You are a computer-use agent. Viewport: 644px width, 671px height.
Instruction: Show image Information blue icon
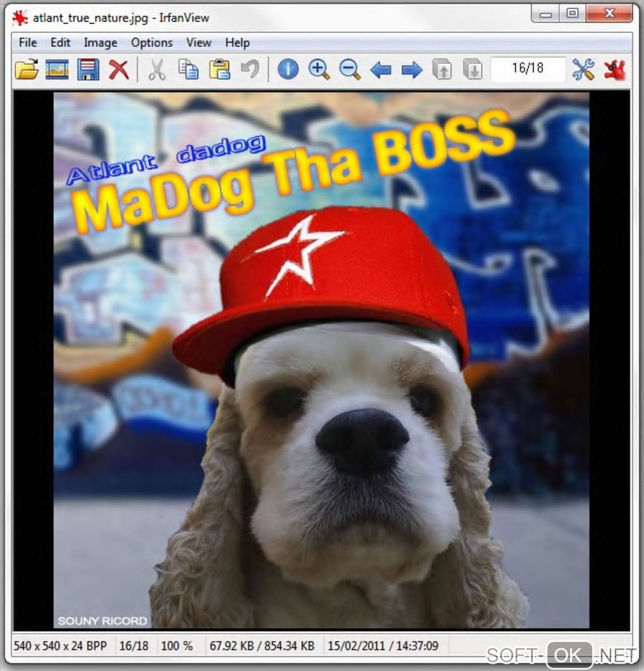288,70
